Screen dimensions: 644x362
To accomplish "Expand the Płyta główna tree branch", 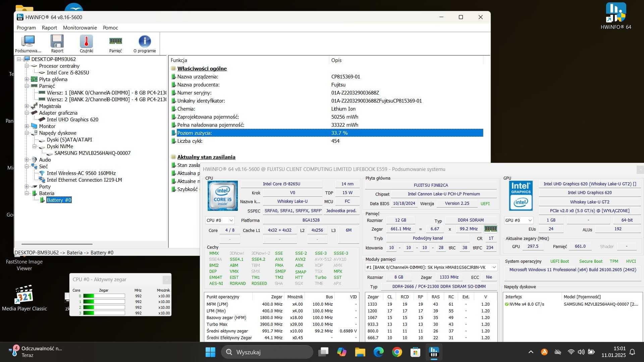I will click(x=26, y=79).
